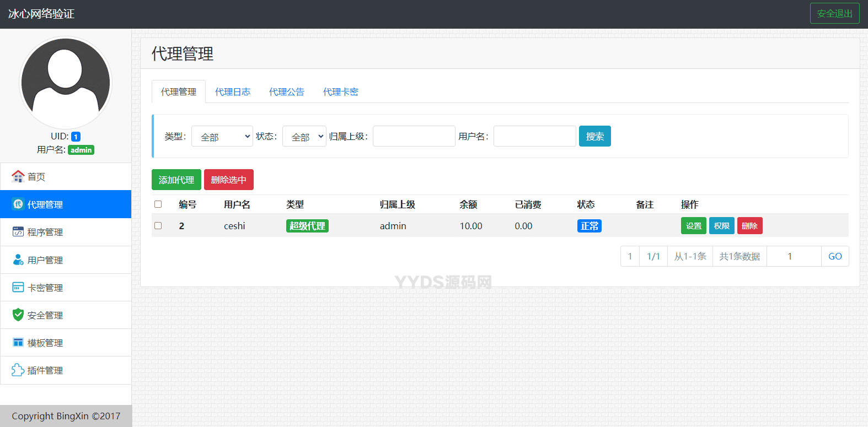This screenshot has height=427, width=868.
Task: Click 安全退出 to log out
Action: coord(835,13)
